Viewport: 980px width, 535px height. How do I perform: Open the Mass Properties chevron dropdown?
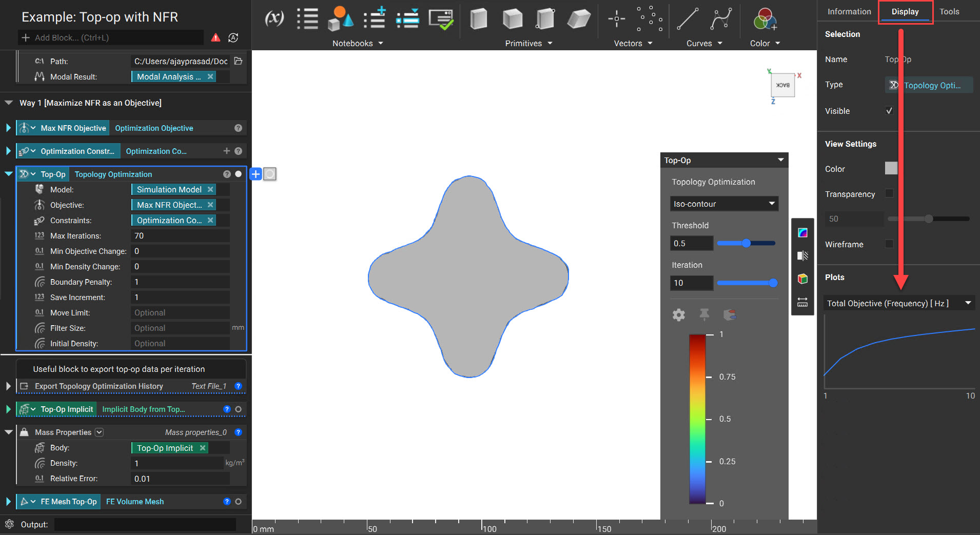tap(99, 432)
